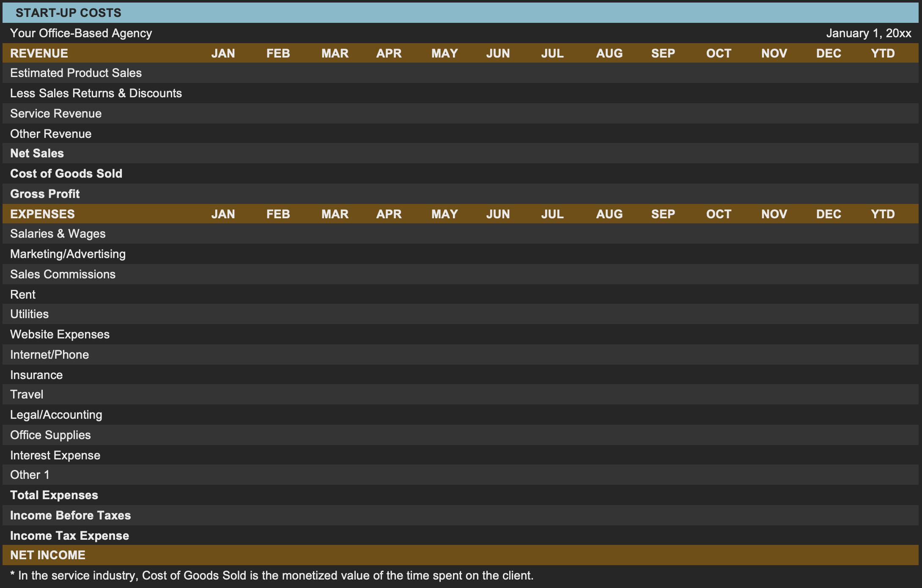This screenshot has height=588, width=922.
Task: Click the DEC column header in EXPENSES row
Action: tap(828, 214)
